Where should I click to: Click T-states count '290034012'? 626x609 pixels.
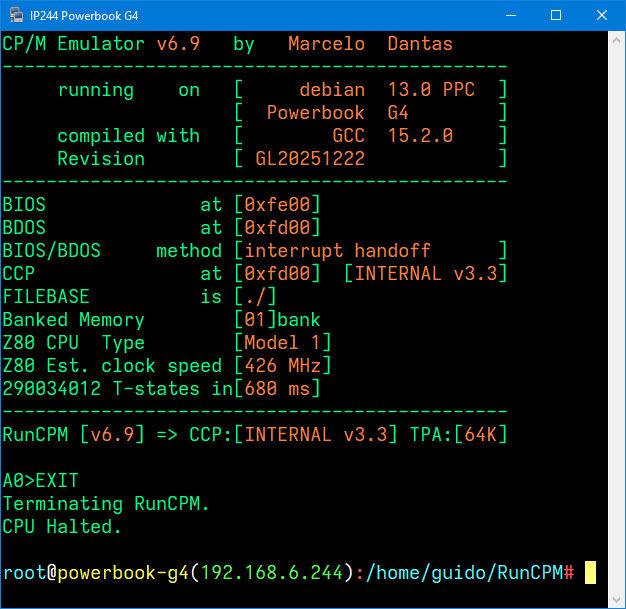pyautogui.click(x=52, y=389)
